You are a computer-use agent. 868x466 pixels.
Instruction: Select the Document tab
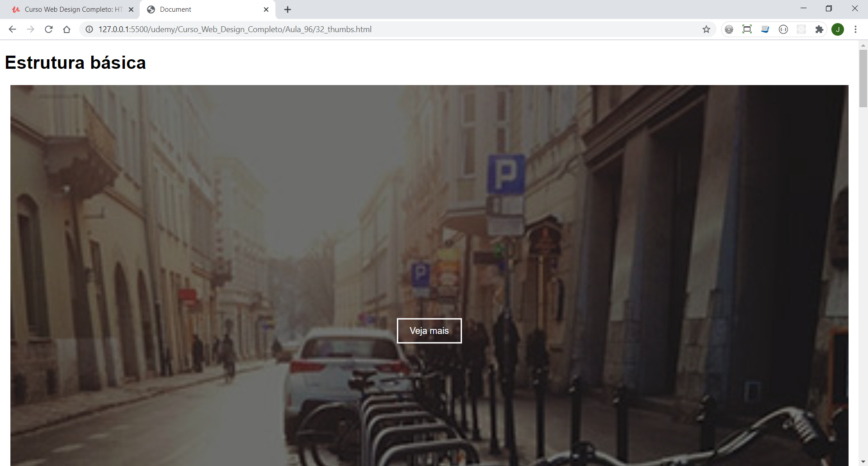(x=208, y=10)
